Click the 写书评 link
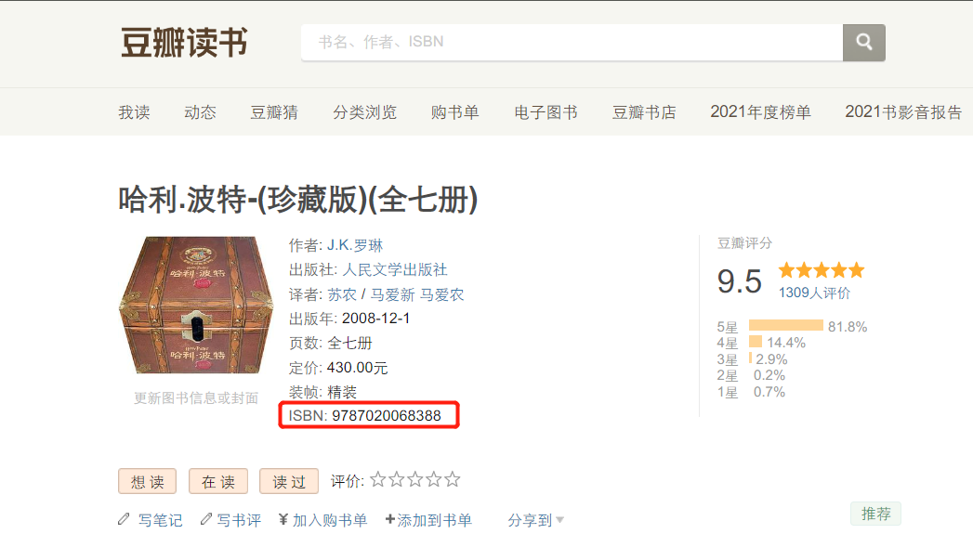This screenshot has width=973, height=560. click(x=239, y=520)
